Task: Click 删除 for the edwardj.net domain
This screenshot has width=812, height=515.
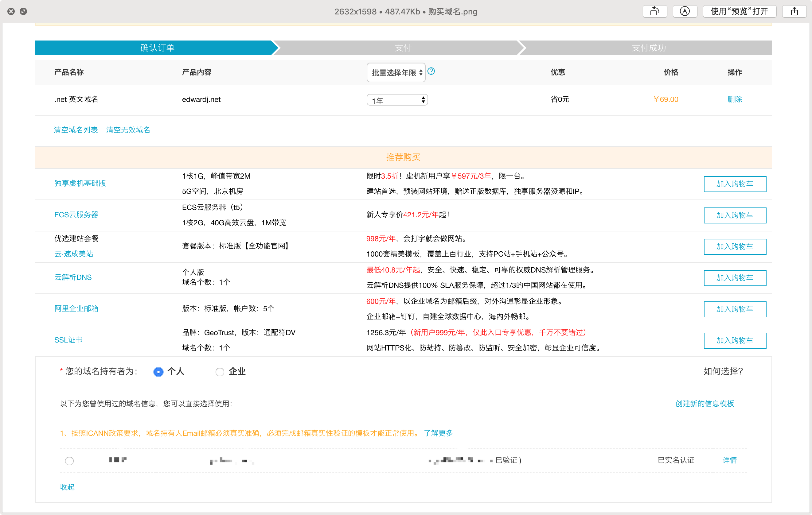Action: pos(734,99)
